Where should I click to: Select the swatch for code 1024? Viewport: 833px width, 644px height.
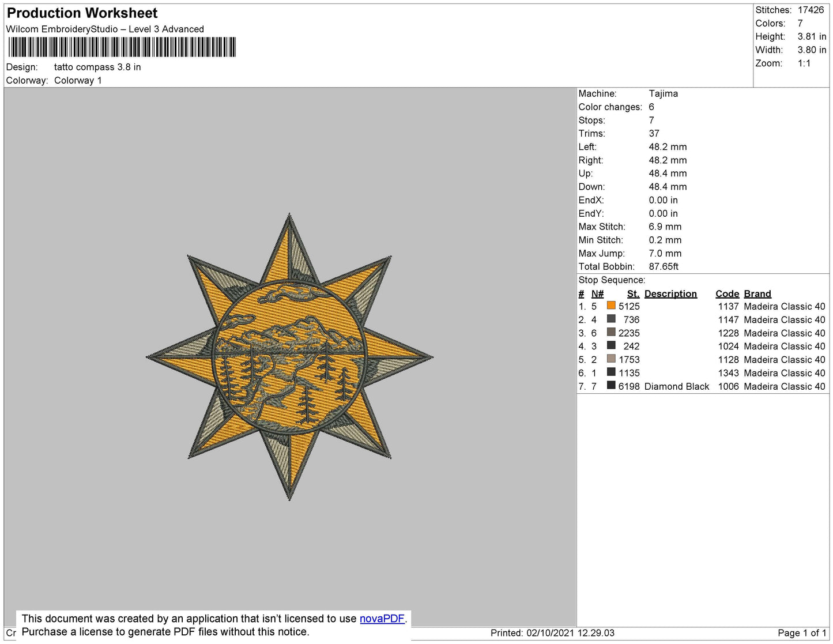[611, 345]
